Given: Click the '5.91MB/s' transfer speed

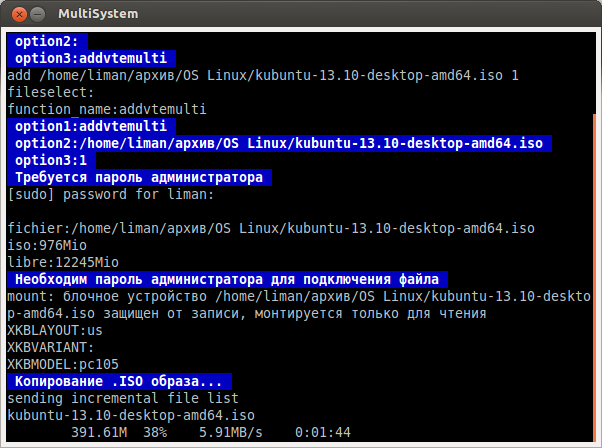Looking at the screenshot, I should (231, 433).
